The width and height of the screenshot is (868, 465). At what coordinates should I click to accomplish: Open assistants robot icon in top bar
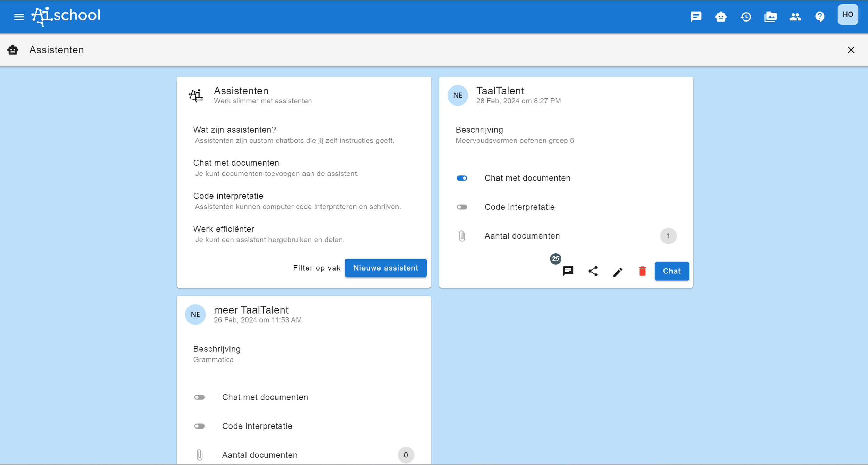click(721, 17)
